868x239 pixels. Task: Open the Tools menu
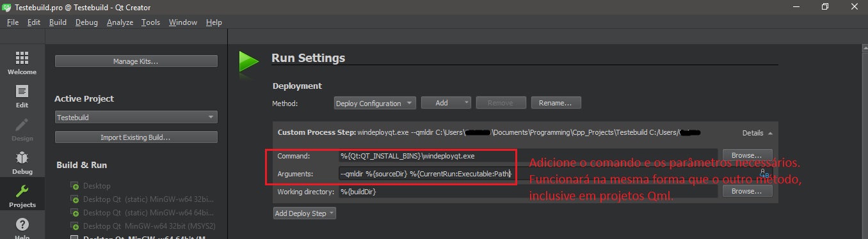pos(150,22)
